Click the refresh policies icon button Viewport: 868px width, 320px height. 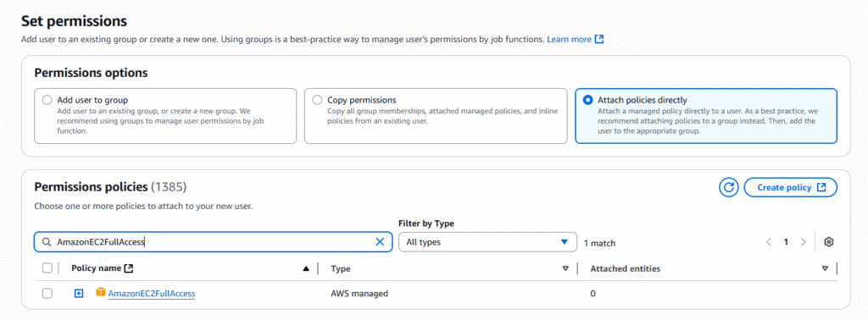728,187
